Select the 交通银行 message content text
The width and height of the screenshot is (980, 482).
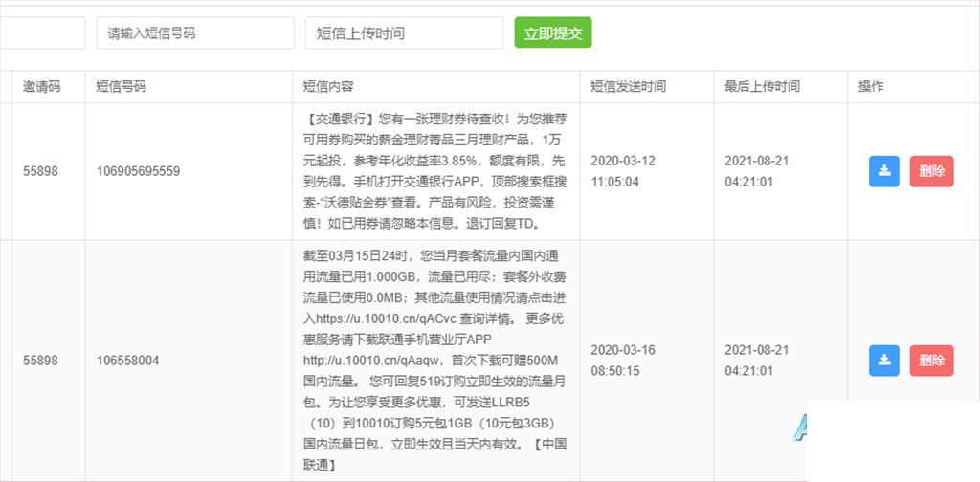pyautogui.click(x=434, y=171)
